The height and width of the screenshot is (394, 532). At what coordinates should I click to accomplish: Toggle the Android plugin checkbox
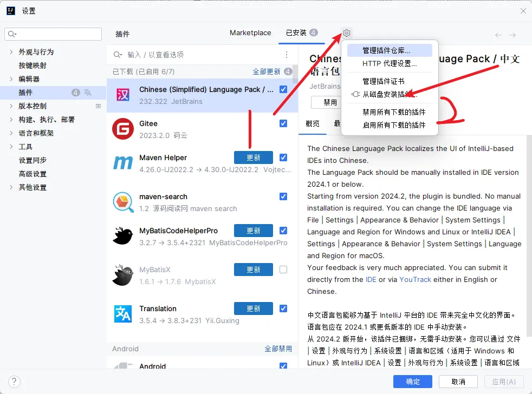(x=283, y=366)
